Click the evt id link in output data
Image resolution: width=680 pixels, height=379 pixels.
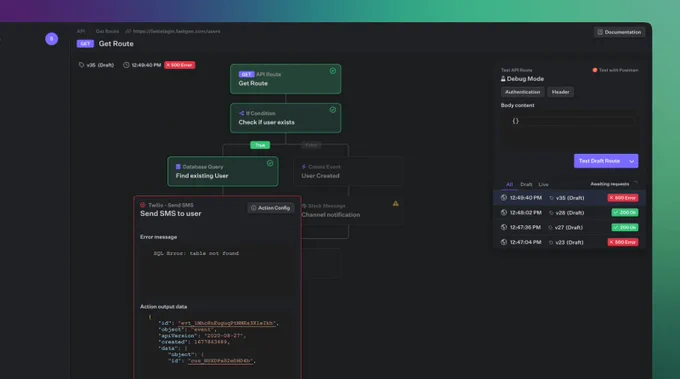(226, 323)
